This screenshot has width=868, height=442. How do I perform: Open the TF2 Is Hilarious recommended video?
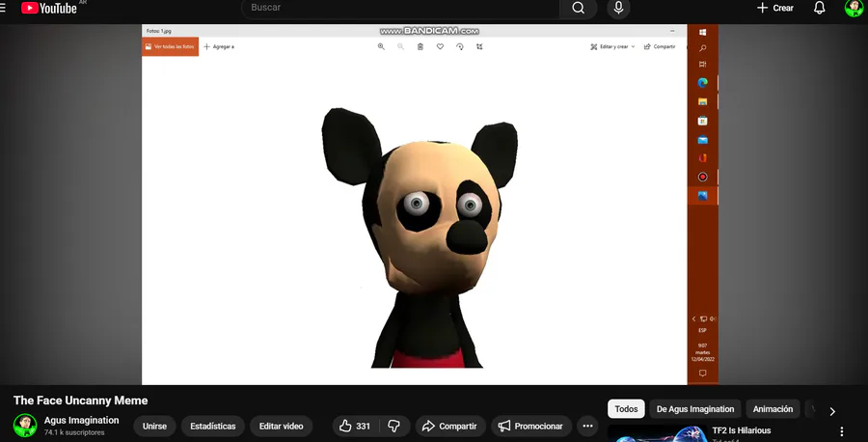[742, 430]
